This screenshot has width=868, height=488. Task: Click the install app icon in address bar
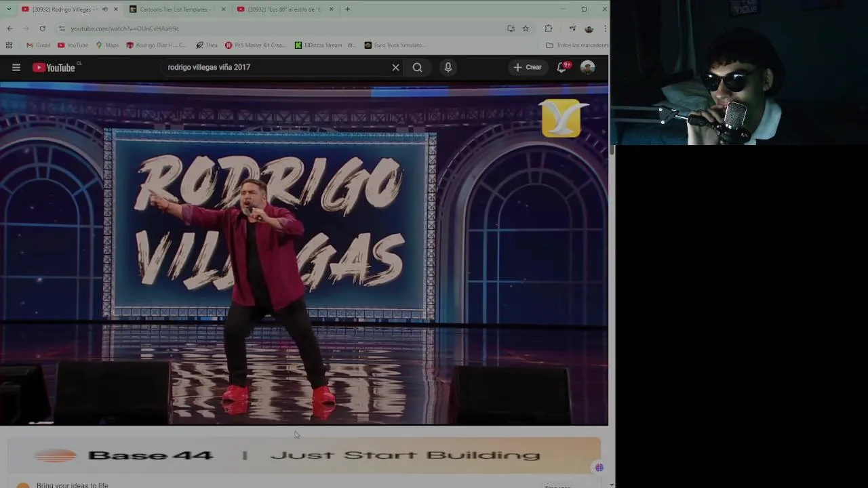point(511,28)
